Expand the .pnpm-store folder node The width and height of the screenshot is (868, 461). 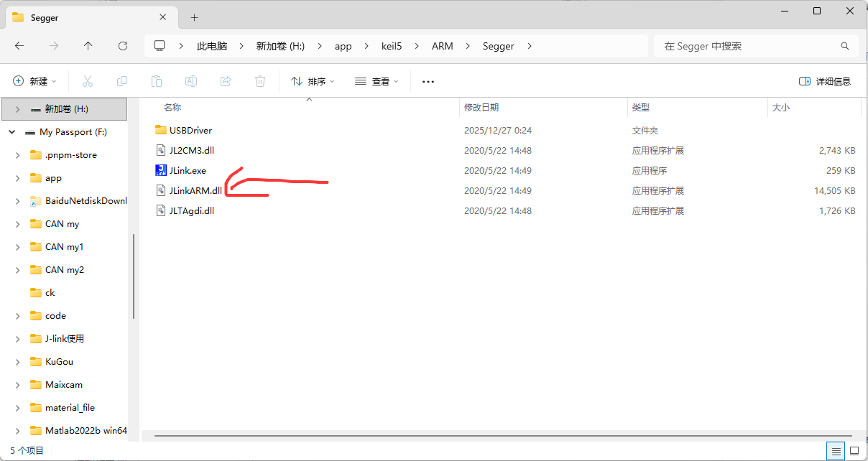[x=17, y=155]
